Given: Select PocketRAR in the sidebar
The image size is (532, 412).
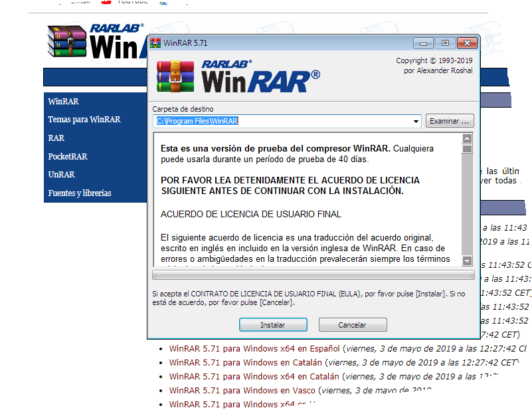Looking at the screenshot, I should pos(66,156).
